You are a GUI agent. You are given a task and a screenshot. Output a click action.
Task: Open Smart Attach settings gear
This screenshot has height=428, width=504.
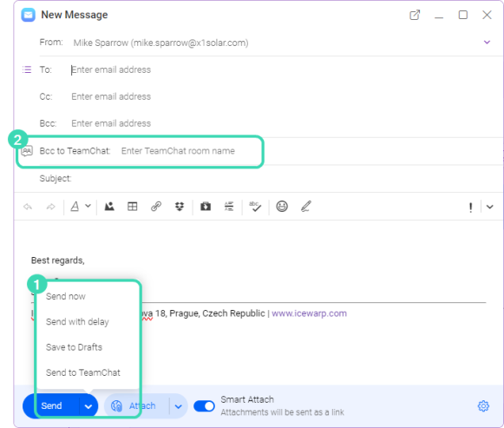coord(483,405)
